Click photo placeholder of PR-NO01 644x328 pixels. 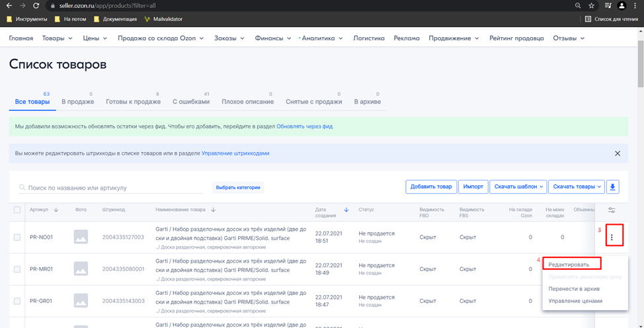(x=81, y=237)
